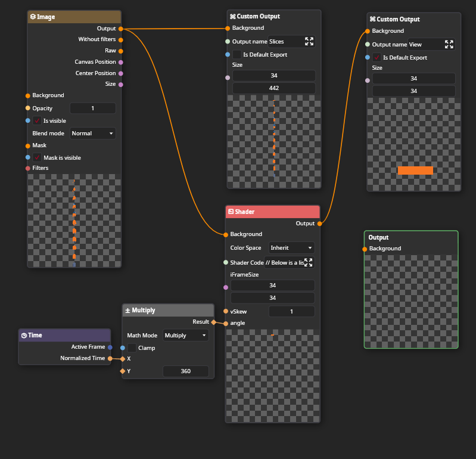Click the Slices Custom Output node icon
The width and height of the screenshot is (476, 459).
(x=232, y=16)
